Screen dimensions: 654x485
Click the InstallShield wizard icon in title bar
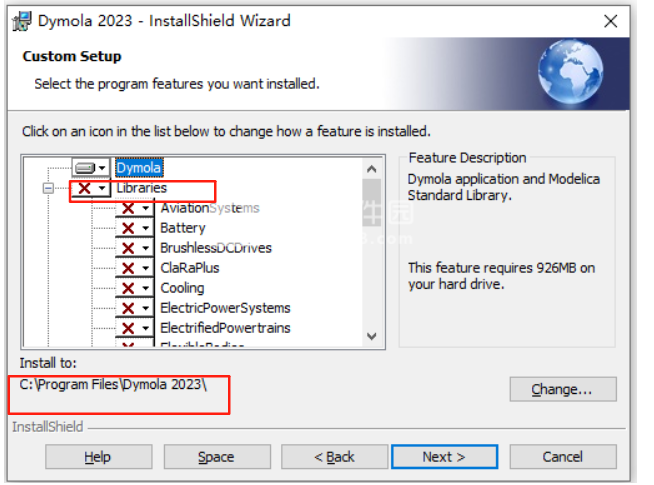click(21, 20)
